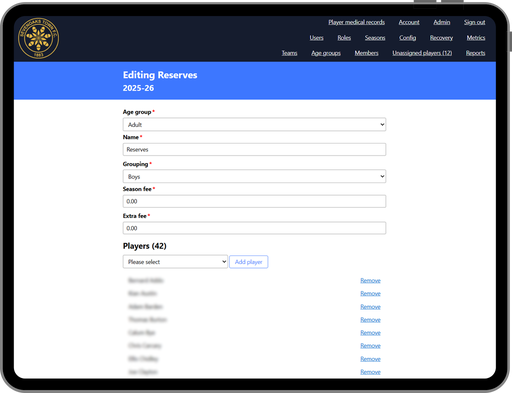Open the Please select player dropdown
This screenshot has height=393, width=512.
pyautogui.click(x=175, y=262)
